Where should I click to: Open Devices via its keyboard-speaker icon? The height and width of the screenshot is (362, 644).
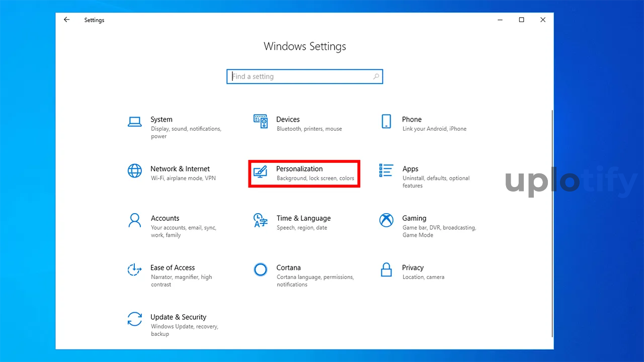[260, 121]
